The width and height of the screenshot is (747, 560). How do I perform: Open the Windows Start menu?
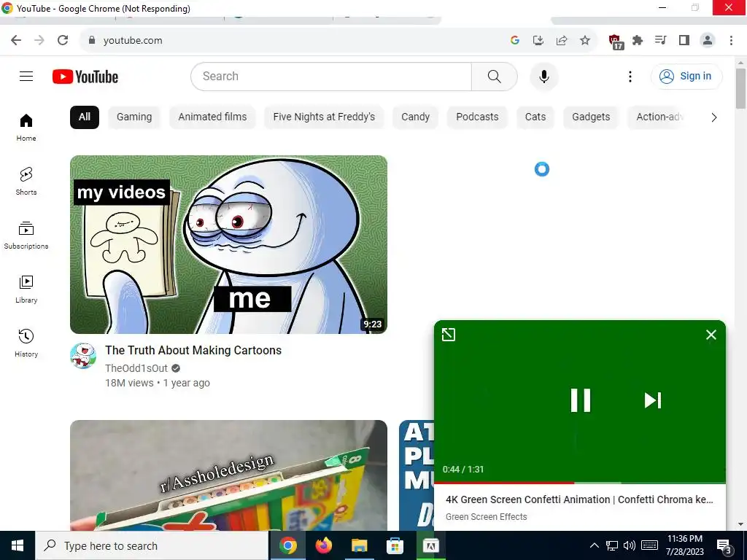click(x=18, y=545)
